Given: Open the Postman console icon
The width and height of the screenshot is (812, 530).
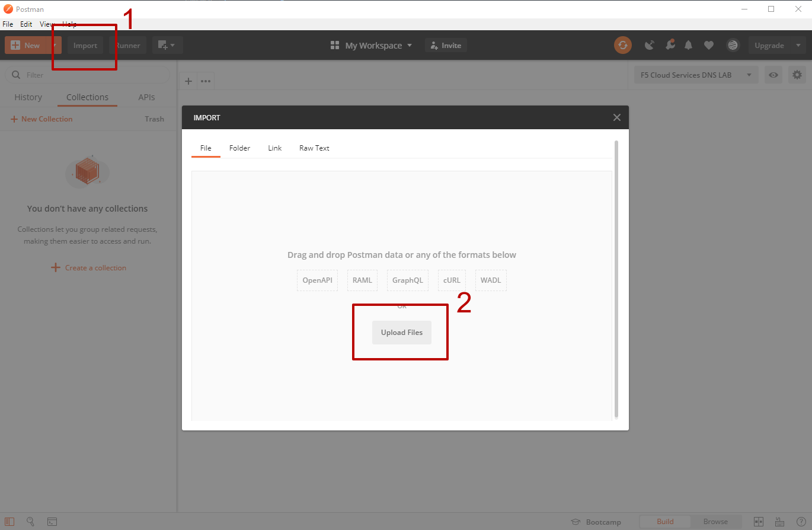Looking at the screenshot, I should pos(52,522).
